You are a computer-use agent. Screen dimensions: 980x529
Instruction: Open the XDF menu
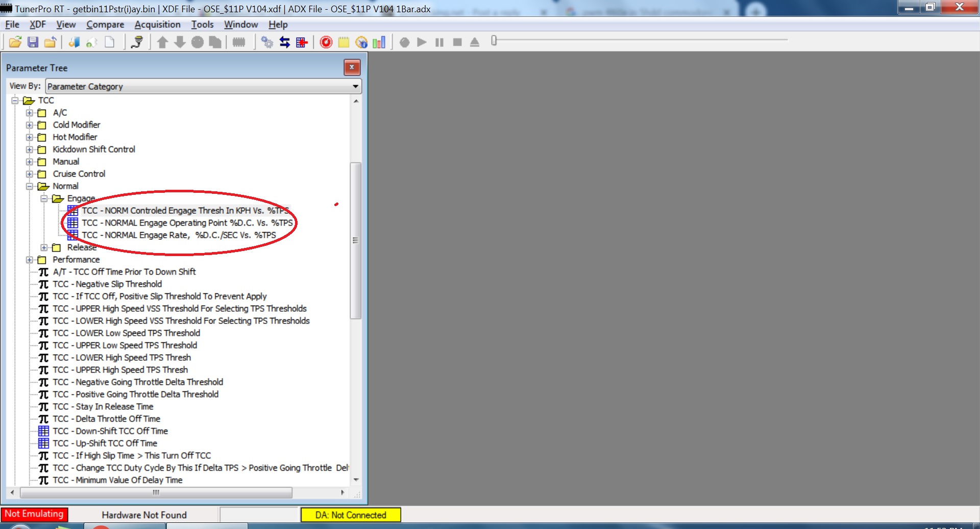37,24
